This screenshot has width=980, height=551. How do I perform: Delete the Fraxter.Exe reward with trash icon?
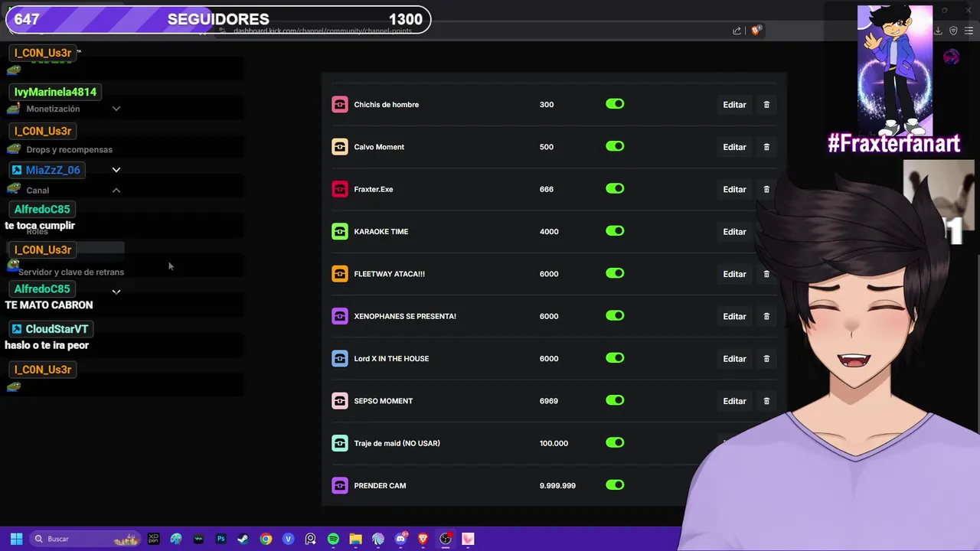766,189
